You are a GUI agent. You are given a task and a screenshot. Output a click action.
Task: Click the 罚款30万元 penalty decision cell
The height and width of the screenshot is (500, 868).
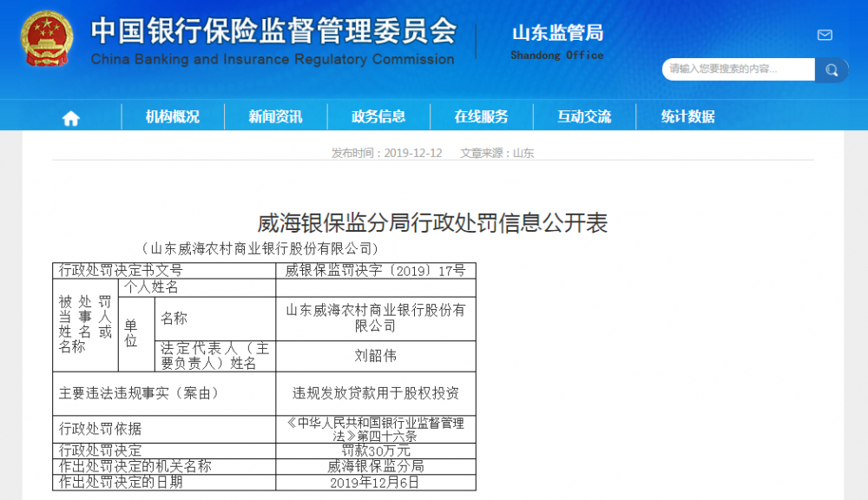(x=375, y=451)
